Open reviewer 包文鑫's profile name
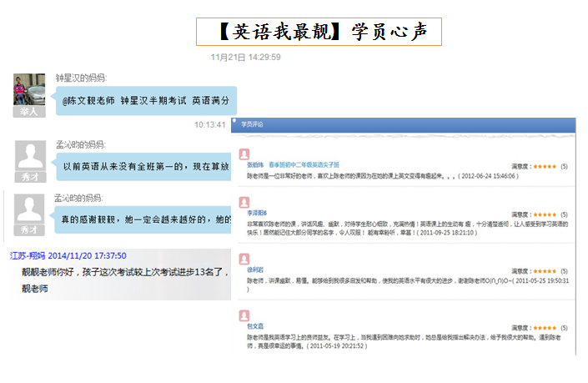Viewport: 588px width, 383px height. click(254, 327)
